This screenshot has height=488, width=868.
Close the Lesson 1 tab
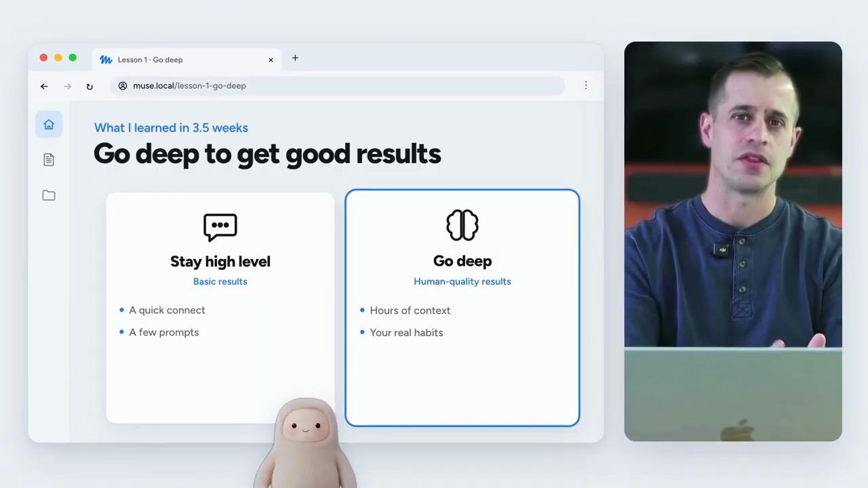click(x=271, y=60)
